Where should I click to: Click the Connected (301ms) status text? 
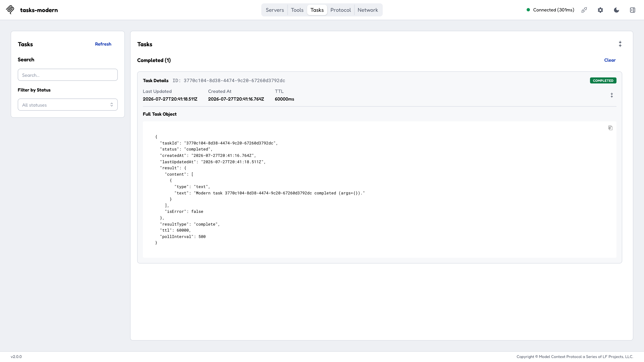point(553,10)
